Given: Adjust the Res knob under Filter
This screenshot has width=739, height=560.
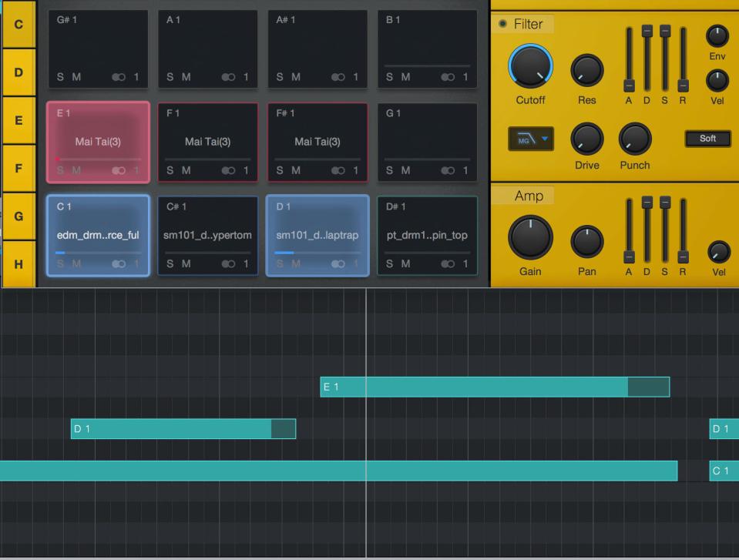Looking at the screenshot, I should 586,69.
